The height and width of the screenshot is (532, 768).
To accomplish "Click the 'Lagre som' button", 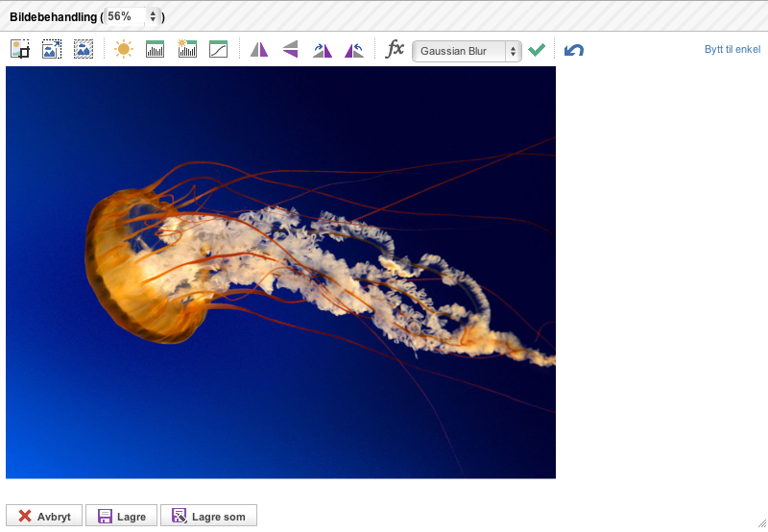I will coord(208,517).
